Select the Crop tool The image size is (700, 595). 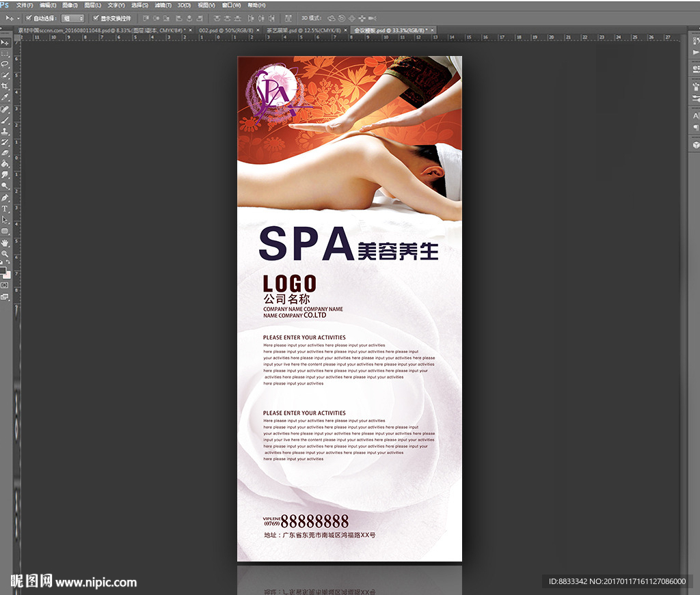point(5,86)
